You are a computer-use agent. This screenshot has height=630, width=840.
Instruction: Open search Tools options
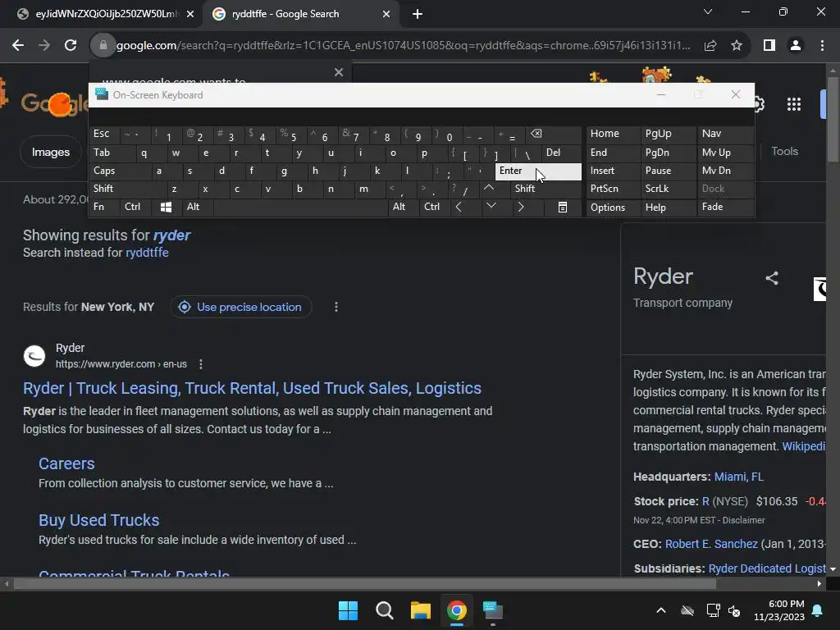tap(785, 152)
